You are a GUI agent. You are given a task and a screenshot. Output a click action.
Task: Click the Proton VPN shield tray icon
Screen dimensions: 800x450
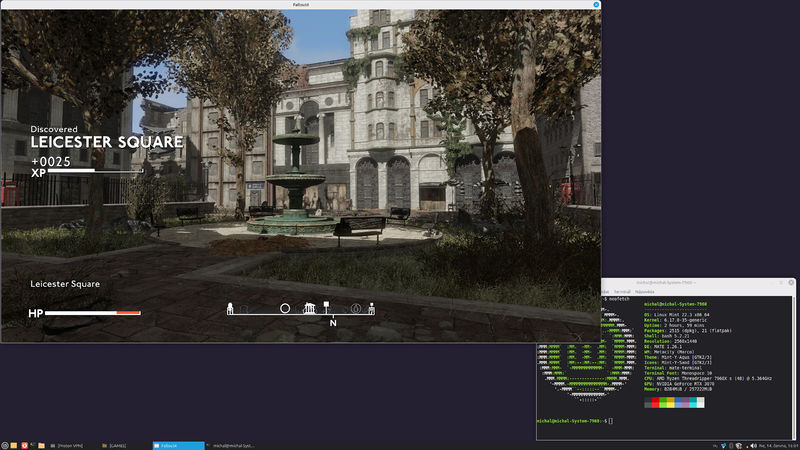[x=723, y=446]
